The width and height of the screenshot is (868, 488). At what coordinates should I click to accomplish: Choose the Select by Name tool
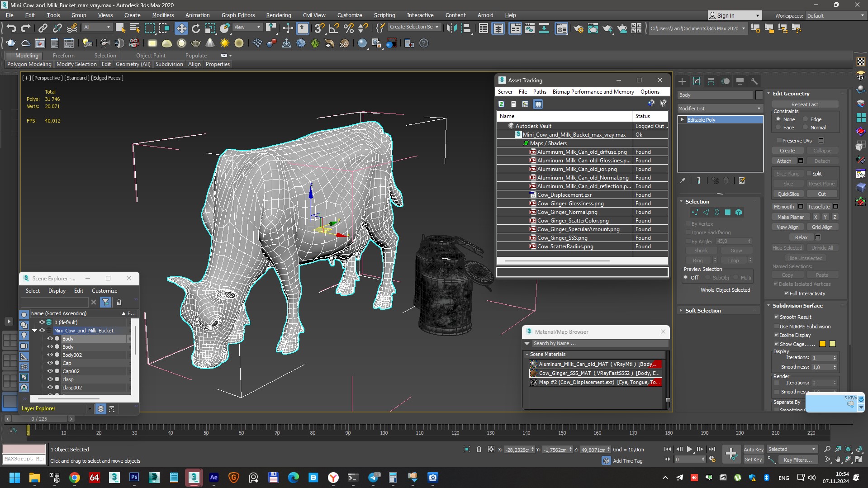click(x=135, y=28)
